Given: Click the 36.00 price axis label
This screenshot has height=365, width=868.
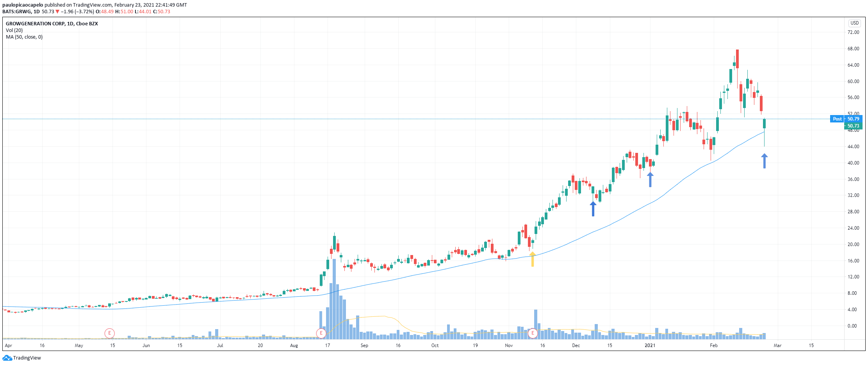Looking at the screenshot, I should pyautogui.click(x=853, y=179).
